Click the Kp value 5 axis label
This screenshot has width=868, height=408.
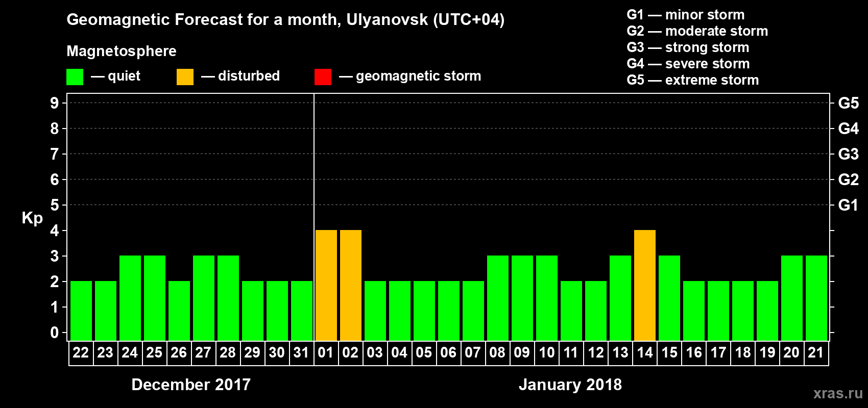tap(55, 205)
